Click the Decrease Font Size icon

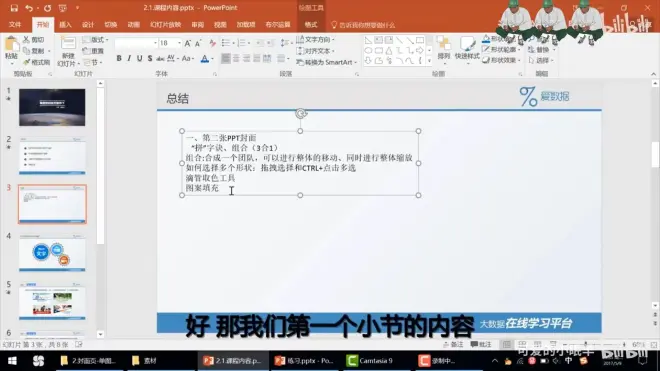[198, 43]
